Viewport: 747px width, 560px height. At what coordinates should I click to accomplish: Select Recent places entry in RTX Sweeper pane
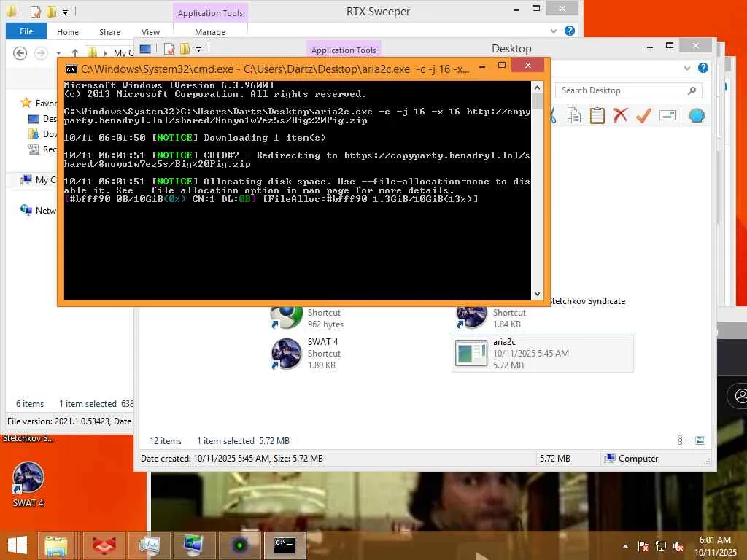pos(42,149)
